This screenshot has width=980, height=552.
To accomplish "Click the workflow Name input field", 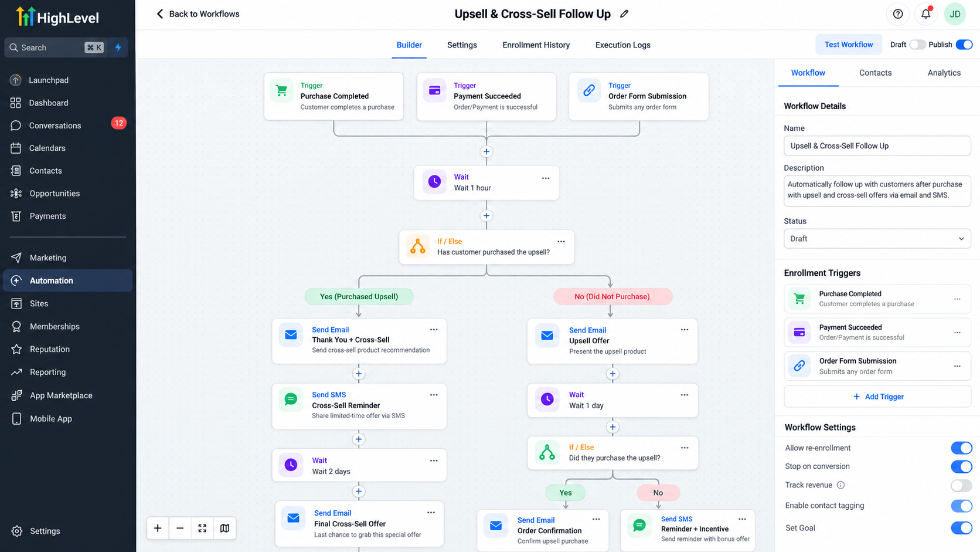I will click(x=877, y=146).
